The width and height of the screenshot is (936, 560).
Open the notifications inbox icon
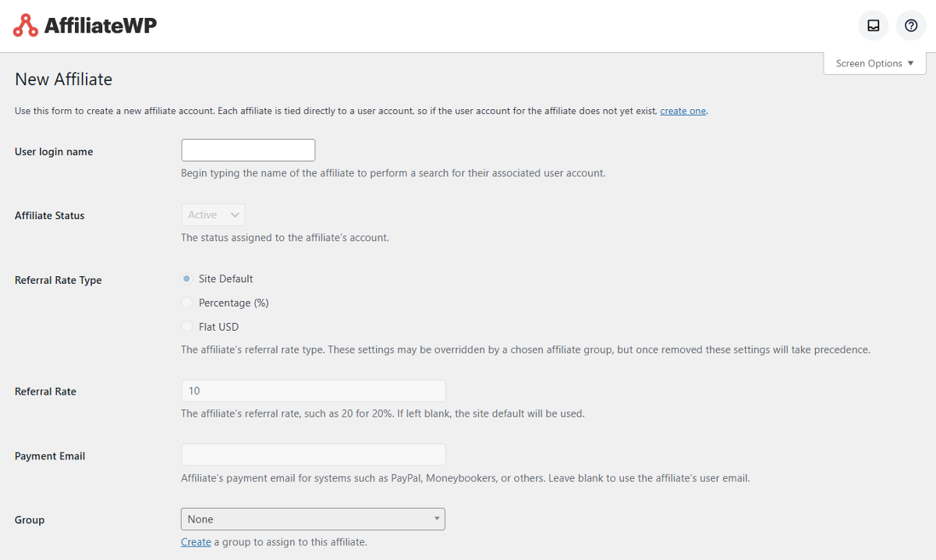(x=874, y=26)
